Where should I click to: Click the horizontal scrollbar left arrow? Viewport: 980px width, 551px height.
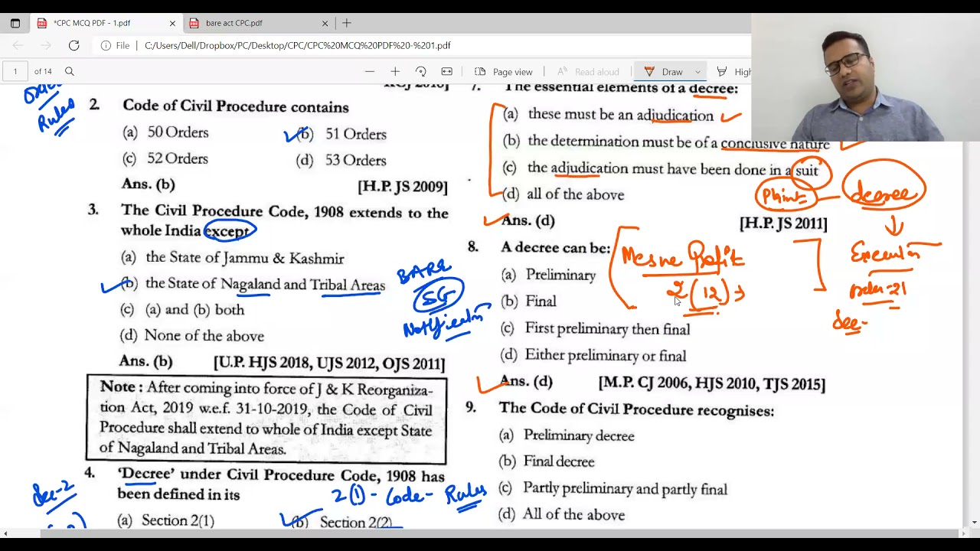[x=5, y=533]
